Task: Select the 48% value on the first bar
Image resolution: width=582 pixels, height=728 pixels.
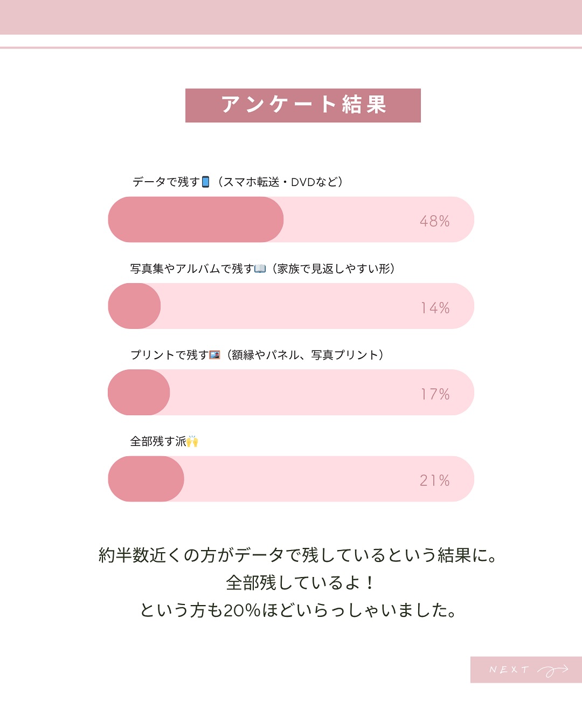Action: pyautogui.click(x=434, y=221)
